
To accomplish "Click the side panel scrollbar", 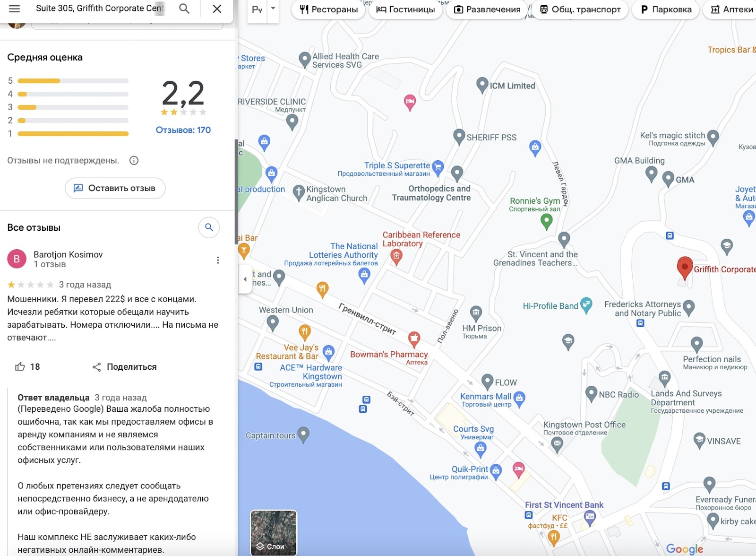I will click(x=236, y=191).
